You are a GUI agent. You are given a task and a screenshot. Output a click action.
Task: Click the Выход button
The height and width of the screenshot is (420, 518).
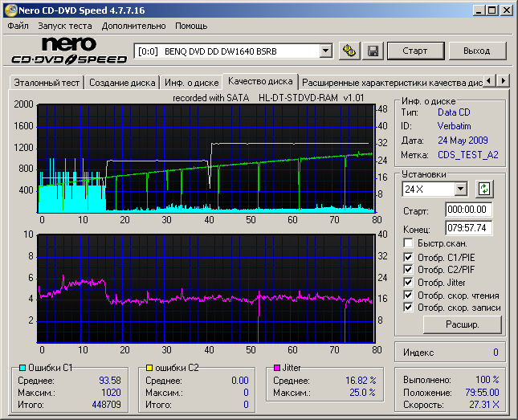point(477,51)
